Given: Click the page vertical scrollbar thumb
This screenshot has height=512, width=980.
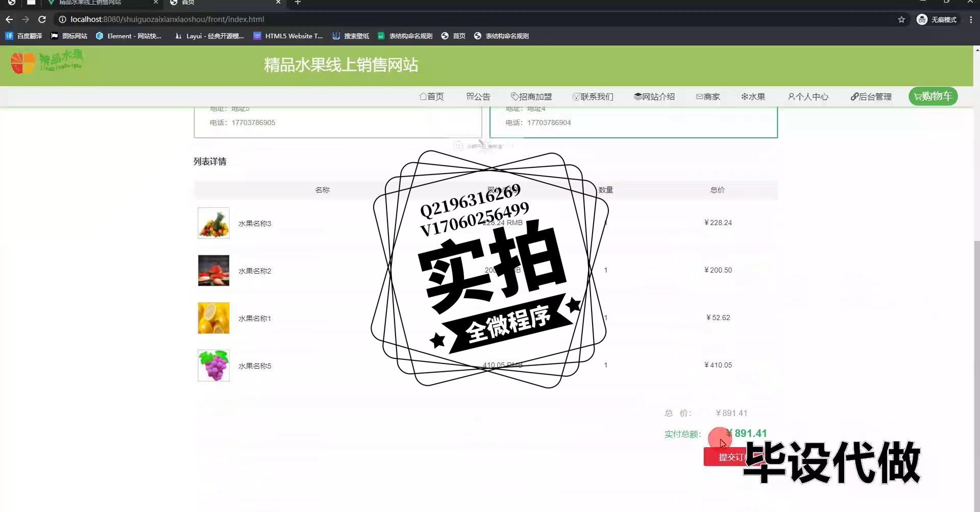Looking at the screenshot, I should coord(977,375).
